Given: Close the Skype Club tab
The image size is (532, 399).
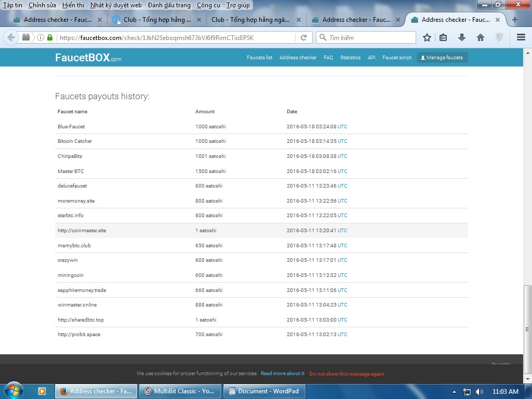Looking at the screenshot, I should tap(199, 20).
